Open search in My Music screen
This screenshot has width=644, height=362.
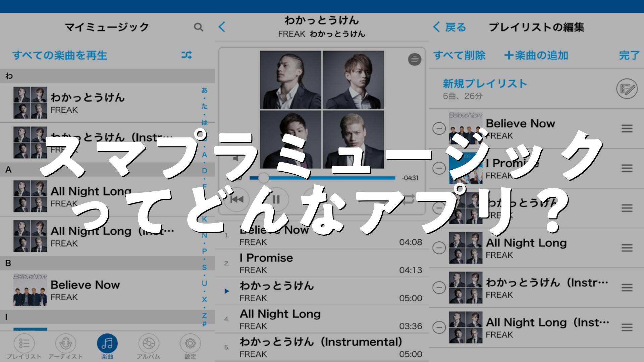pos(199,27)
